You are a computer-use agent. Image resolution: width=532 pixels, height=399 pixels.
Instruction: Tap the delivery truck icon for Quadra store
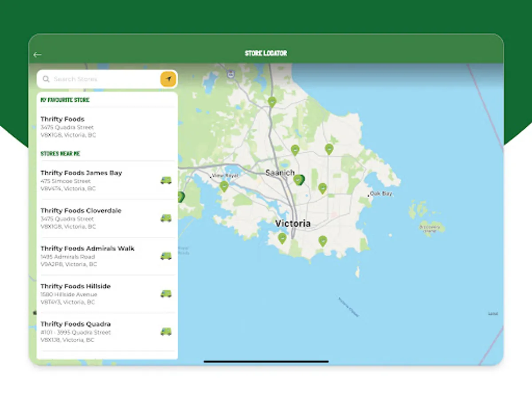pos(166,331)
